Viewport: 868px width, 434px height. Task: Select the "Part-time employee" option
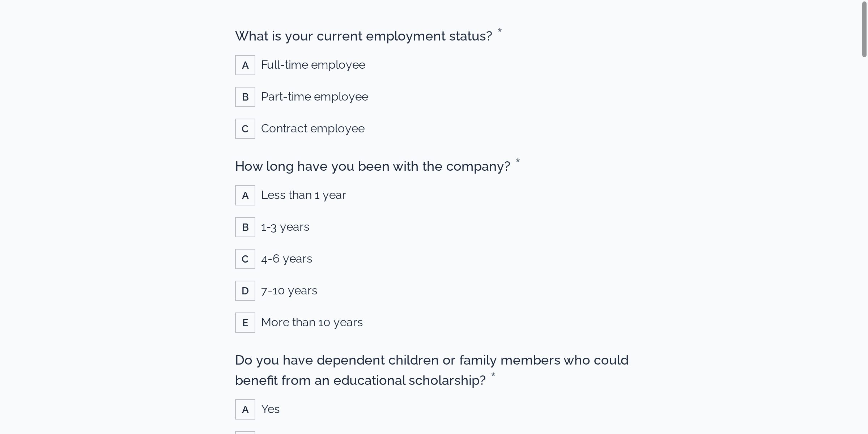tap(314, 97)
